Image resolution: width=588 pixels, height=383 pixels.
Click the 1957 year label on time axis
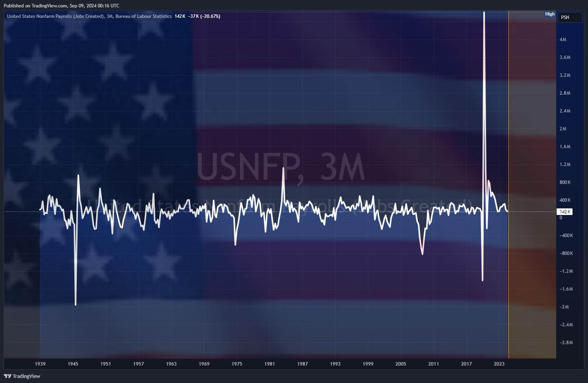click(x=138, y=364)
